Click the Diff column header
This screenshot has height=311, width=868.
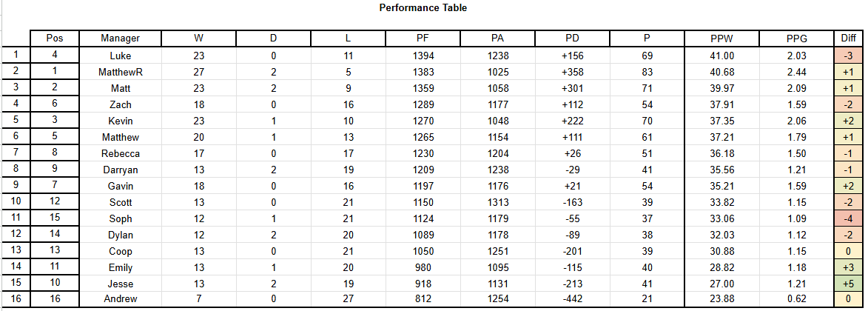pos(847,39)
